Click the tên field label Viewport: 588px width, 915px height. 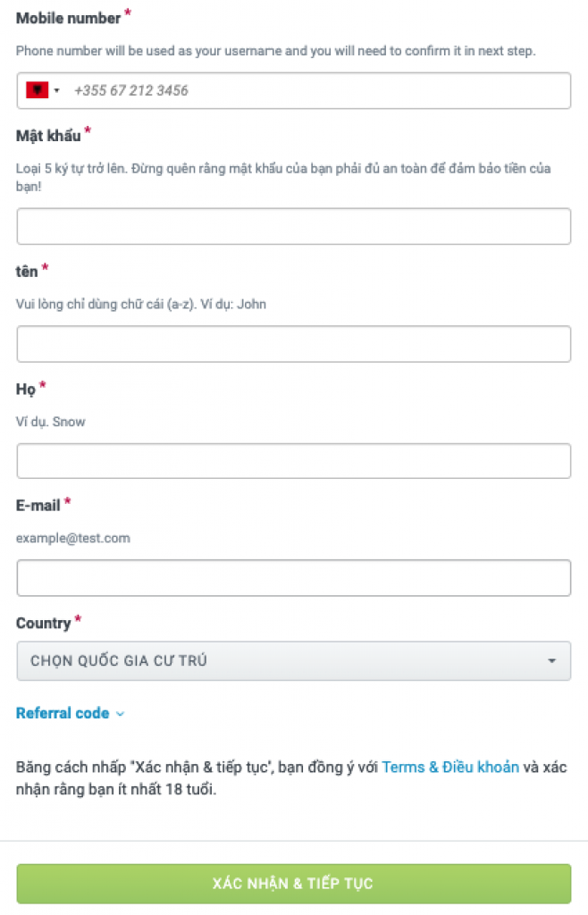point(27,272)
